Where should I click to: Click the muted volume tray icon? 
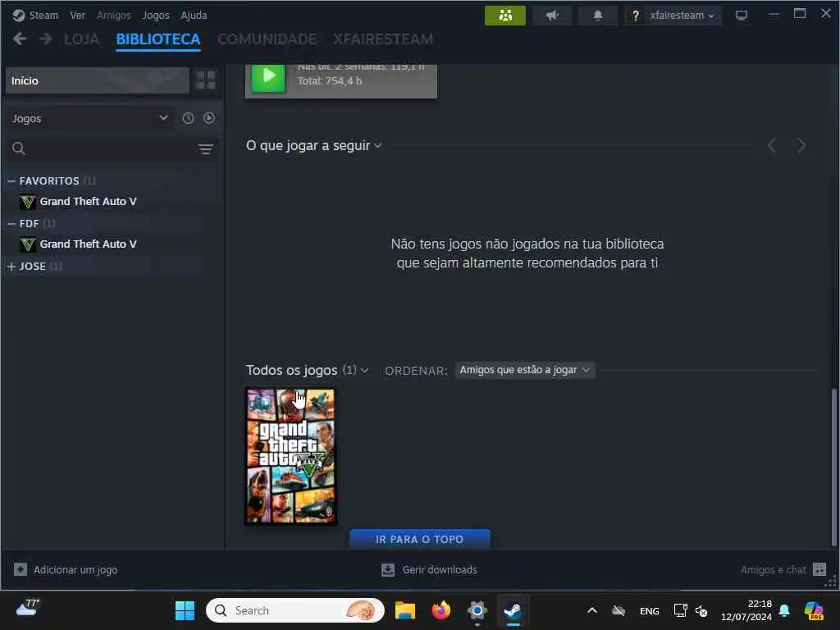(701, 610)
